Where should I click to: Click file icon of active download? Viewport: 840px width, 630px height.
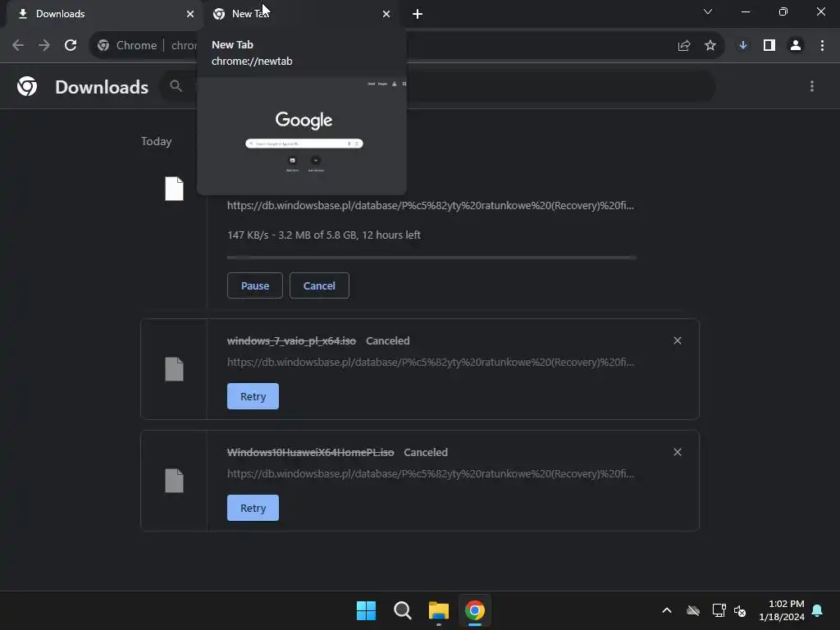tap(174, 189)
